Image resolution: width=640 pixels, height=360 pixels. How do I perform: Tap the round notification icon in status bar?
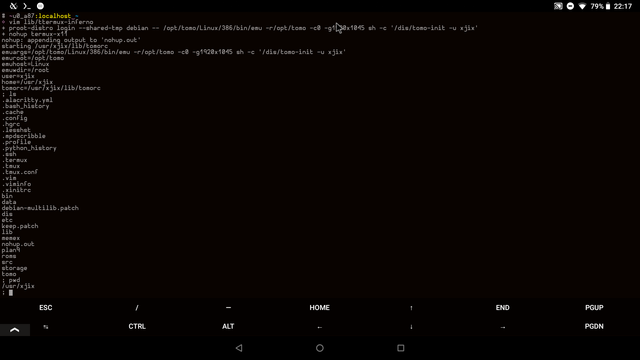click(40, 6)
